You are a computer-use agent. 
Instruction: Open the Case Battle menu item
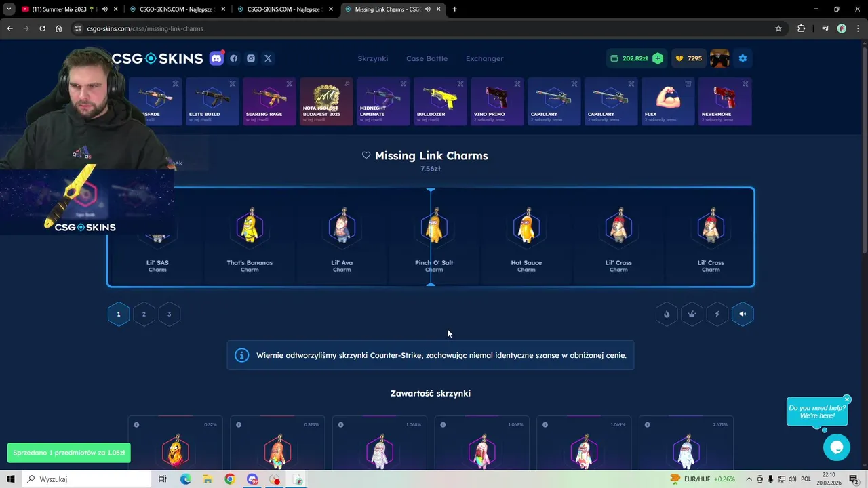click(427, 58)
